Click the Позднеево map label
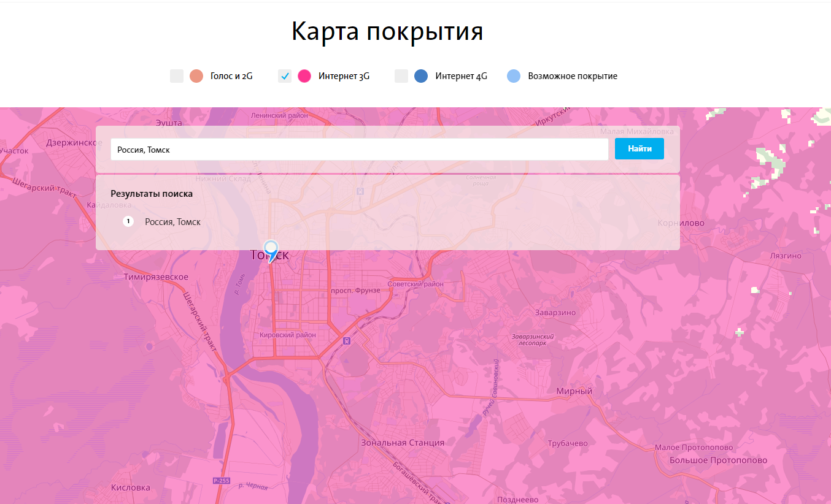The width and height of the screenshot is (831, 504). pos(518,500)
